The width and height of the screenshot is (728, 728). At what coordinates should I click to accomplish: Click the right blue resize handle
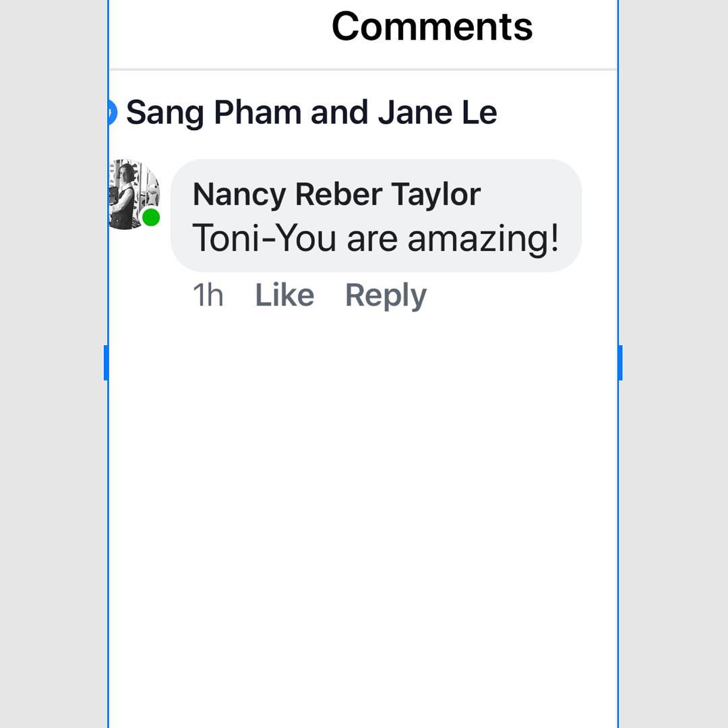click(620, 363)
